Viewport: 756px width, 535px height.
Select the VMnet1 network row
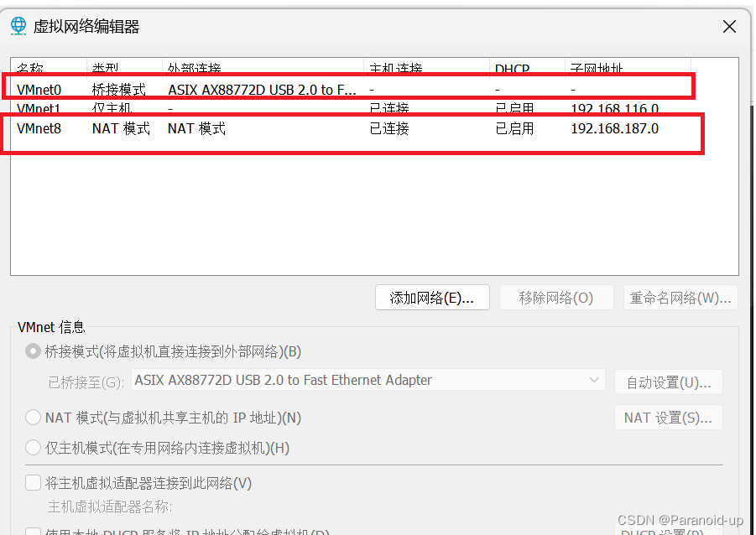(351, 108)
